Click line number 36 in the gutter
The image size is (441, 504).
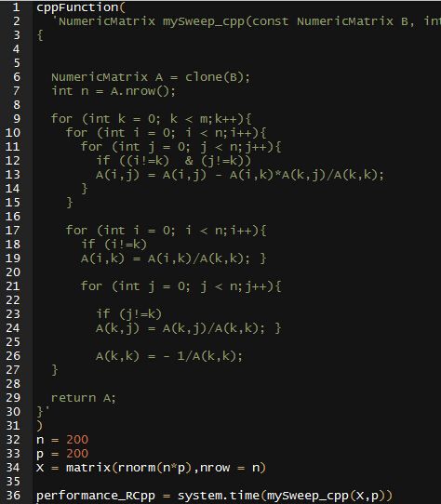point(13,496)
